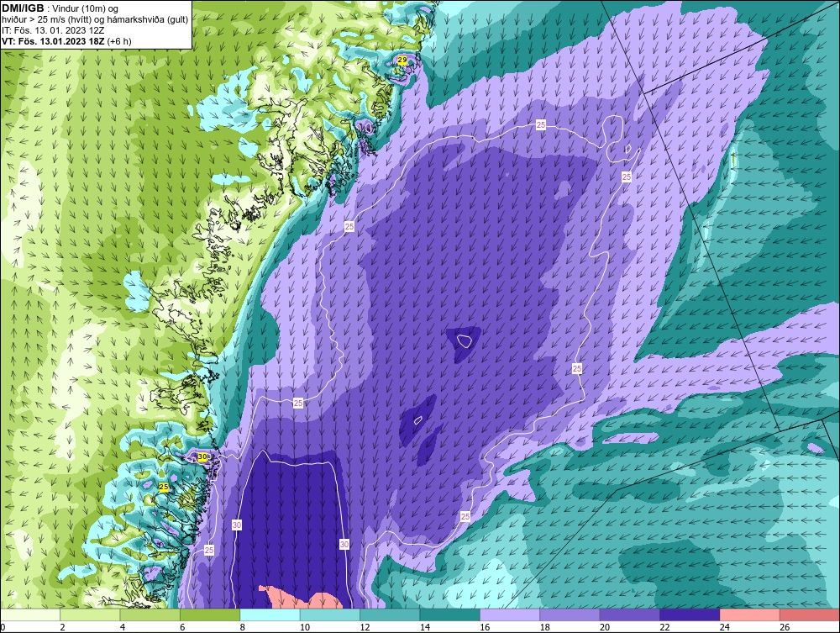Image resolution: width=840 pixels, height=633 pixels.
Task: Pick the 24–26 m/s pink swatch
Action: point(750,615)
